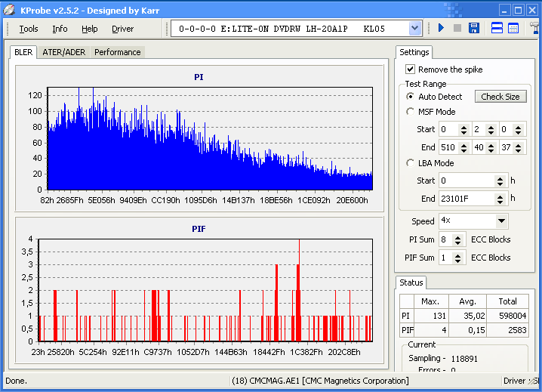542x392 pixels.
Task: Click the calendar-style window icon in toolbar
Action: tap(513, 29)
